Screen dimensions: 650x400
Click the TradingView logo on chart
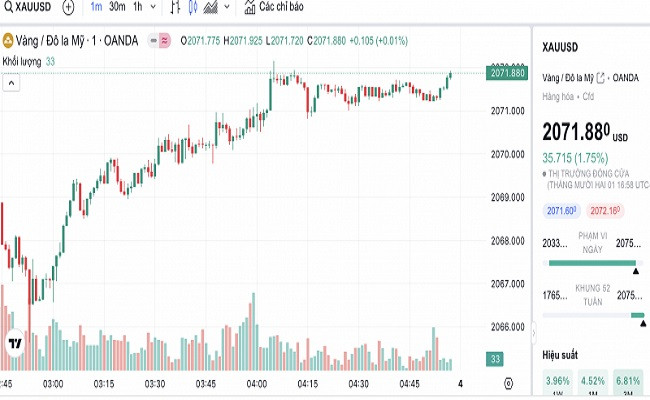click(15, 343)
